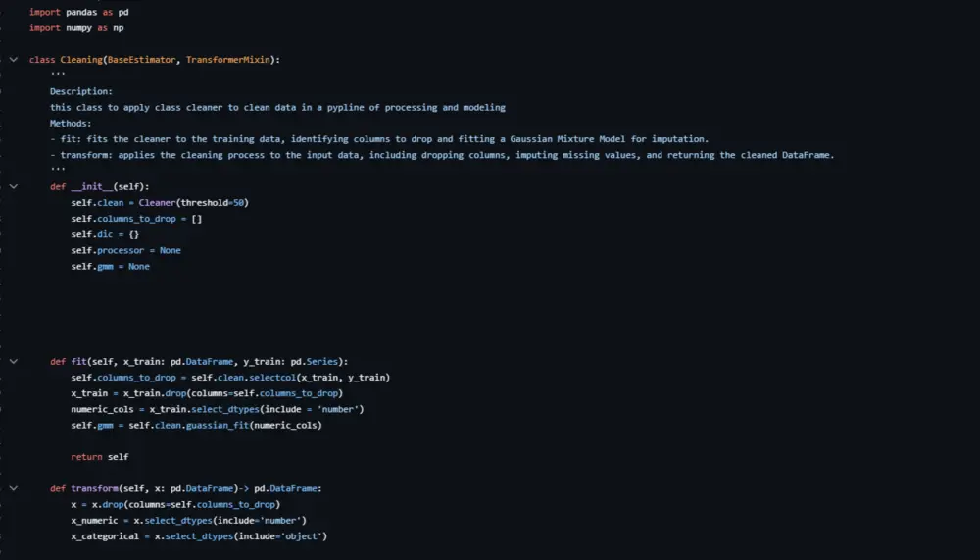
Task: Click the fit function name in its definition
Action: 78,361
